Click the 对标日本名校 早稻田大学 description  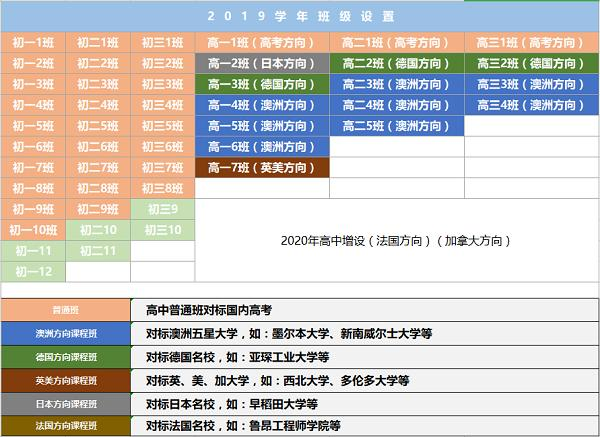(232, 403)
